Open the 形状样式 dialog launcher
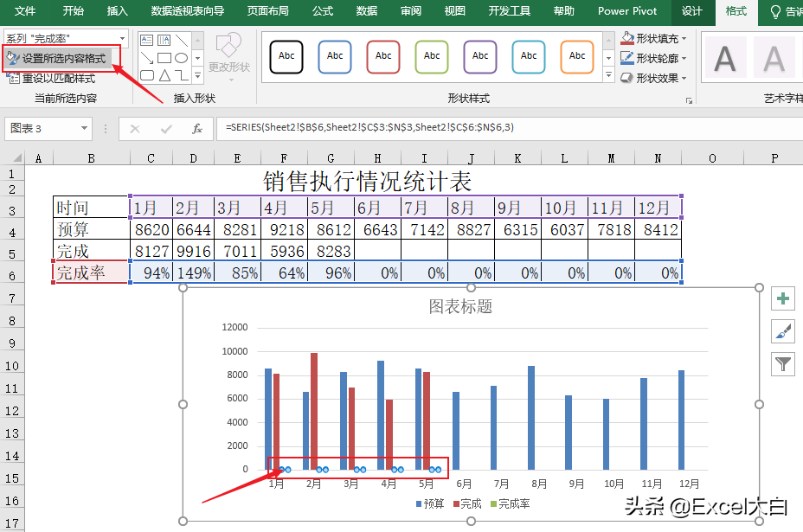The image size is (803, 532). pos(690,101)
